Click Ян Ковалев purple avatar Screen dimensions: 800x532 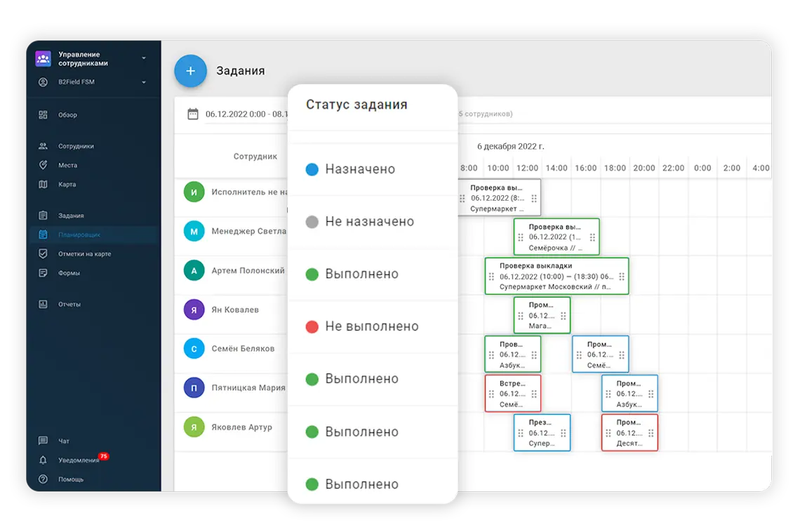click(194, 310)
